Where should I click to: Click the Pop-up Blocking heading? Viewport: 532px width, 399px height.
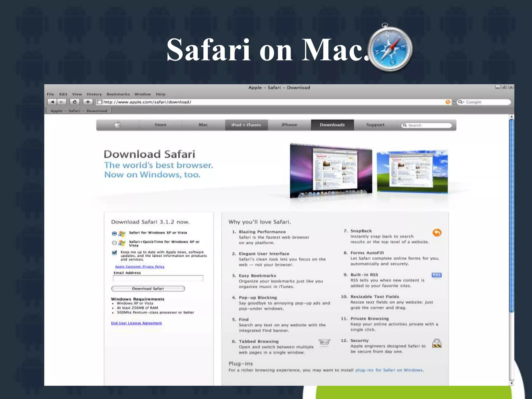(x=258, y=297)
